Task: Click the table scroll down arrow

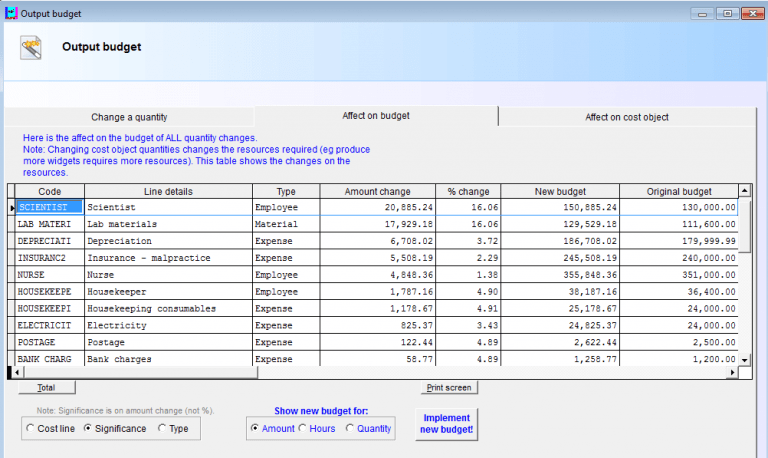Action: [x=744, y=360]
